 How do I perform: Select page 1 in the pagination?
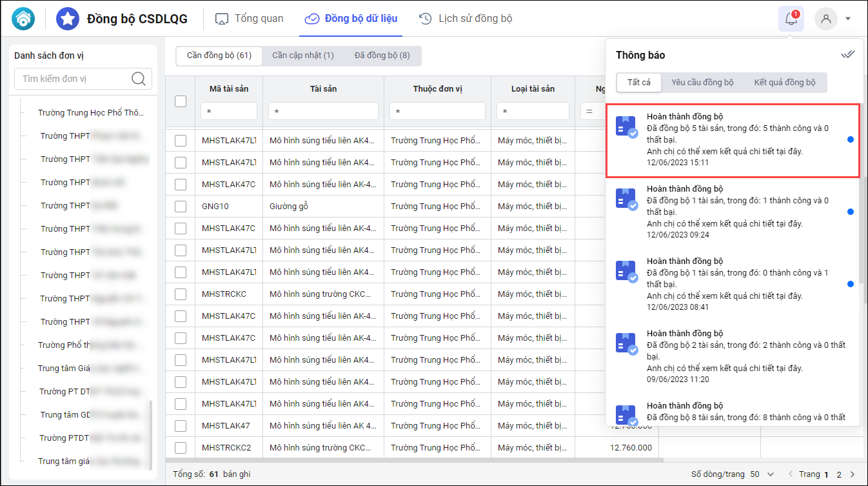tap(826, 474)
